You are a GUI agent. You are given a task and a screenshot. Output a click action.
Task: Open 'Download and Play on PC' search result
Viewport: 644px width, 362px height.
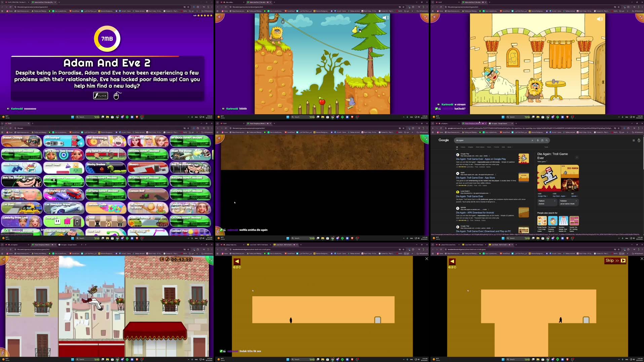(x=483, y=231)
